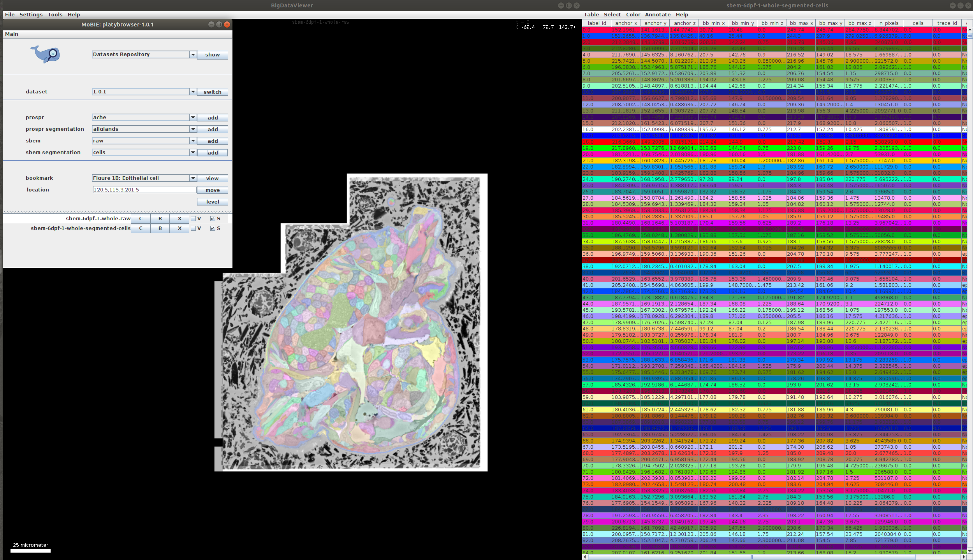Open Color menu in cells table window

point(633,15)
